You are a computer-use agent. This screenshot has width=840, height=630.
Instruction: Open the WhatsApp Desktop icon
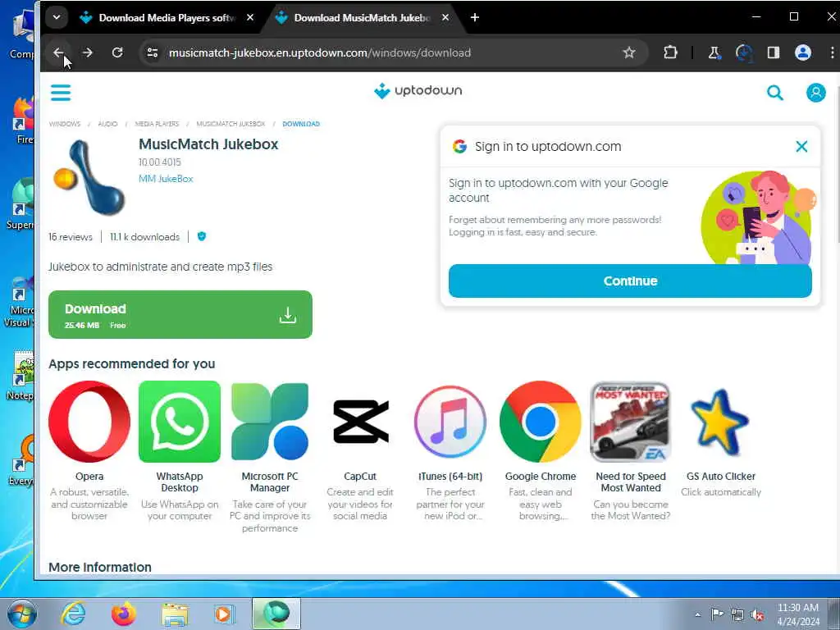click(180, 422)
